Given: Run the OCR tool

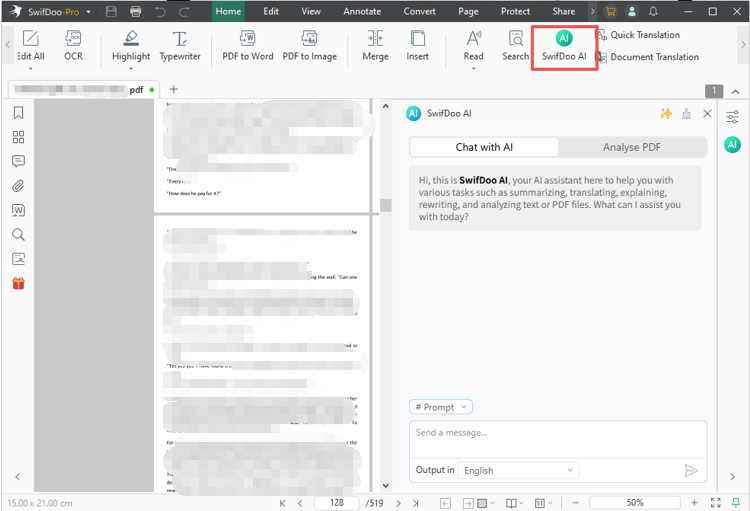Looking at the screenshot, I should pyautogui.click(x=73, y=45).
